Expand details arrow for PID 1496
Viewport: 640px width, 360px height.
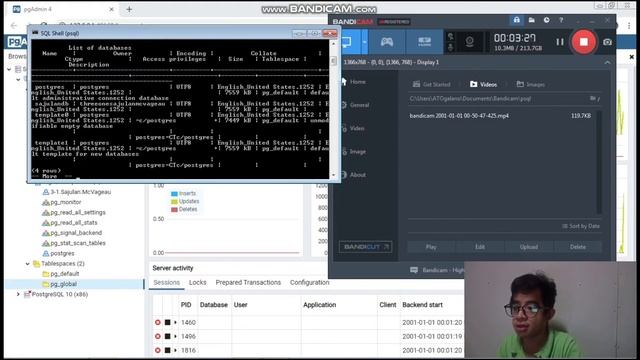tap(176, 336)
